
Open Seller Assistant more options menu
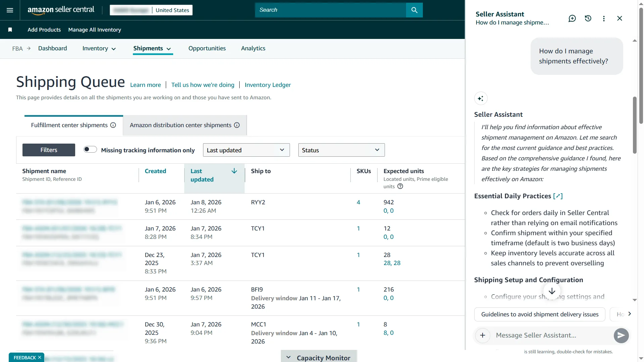[604, 18]
